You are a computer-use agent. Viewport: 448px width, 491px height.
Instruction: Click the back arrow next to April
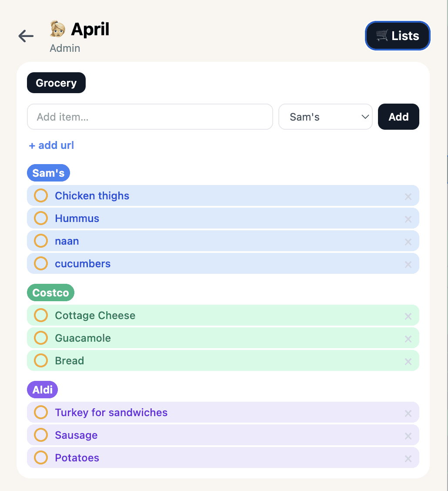point(26,36)
